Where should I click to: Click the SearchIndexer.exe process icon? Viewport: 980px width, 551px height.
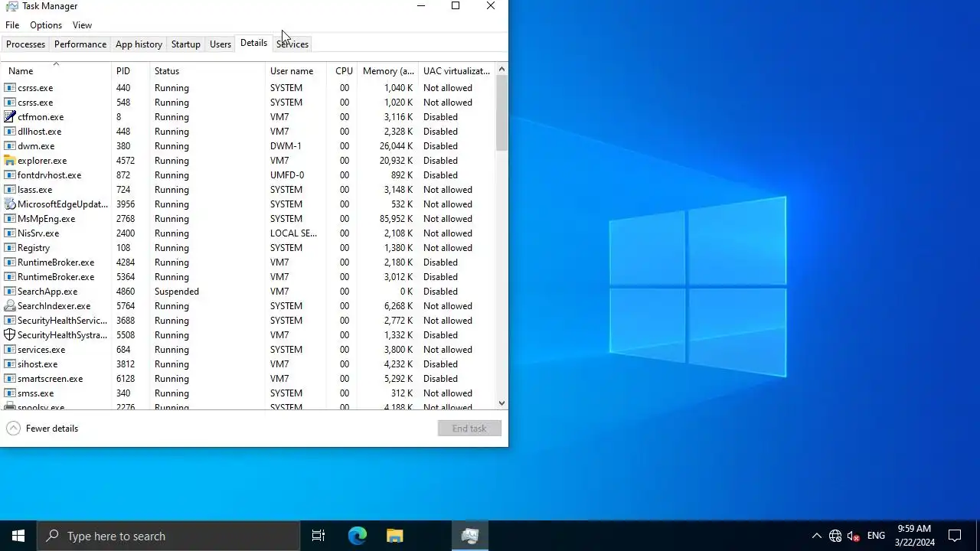(x=10, y=306)
